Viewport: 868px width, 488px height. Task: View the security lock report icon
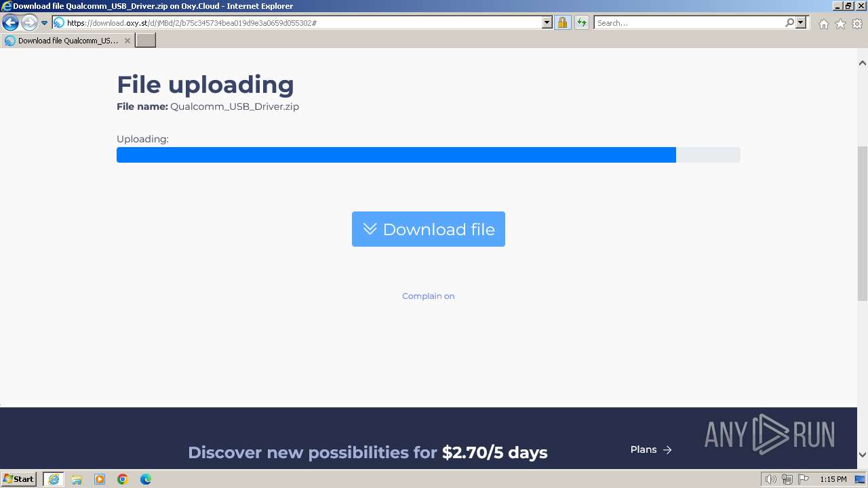point(562,23)
